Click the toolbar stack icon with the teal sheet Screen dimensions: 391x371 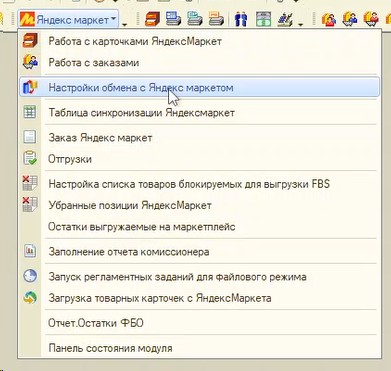pos(195,19)
